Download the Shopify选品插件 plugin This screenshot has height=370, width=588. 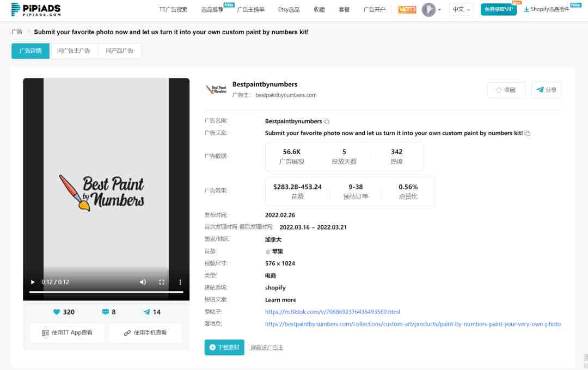[x=547, y=9]
